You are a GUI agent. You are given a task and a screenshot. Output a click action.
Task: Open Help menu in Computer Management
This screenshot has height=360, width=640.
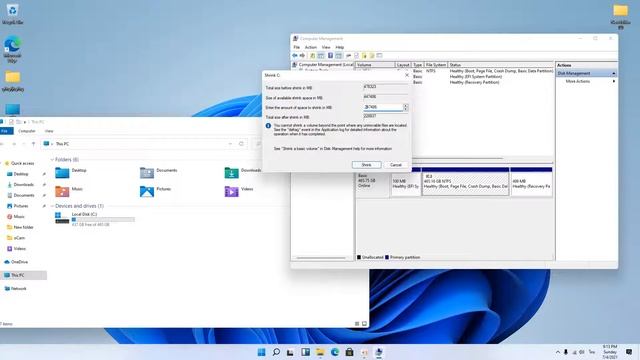point(340,47)
